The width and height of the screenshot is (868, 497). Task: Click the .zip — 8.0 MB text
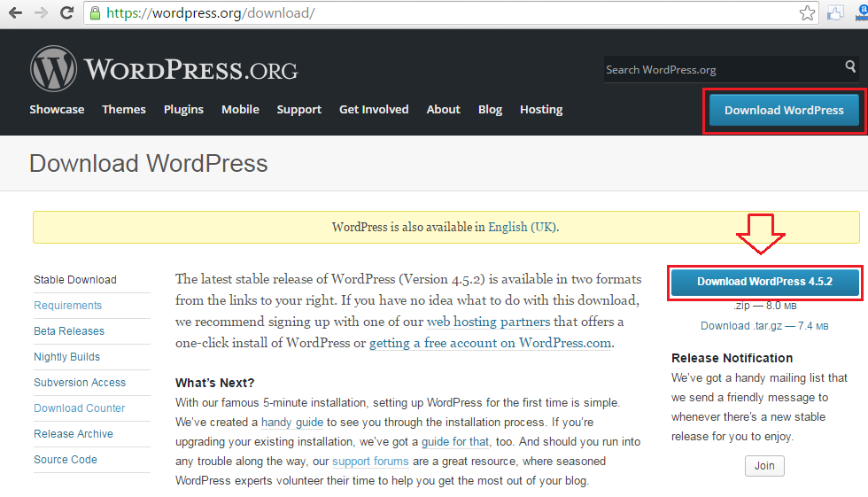pyautogui.click(x=765, y=306)
